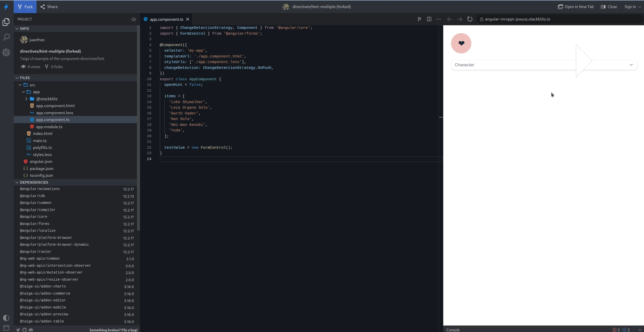Format code with the Prettier icon

tap(420, 19)
